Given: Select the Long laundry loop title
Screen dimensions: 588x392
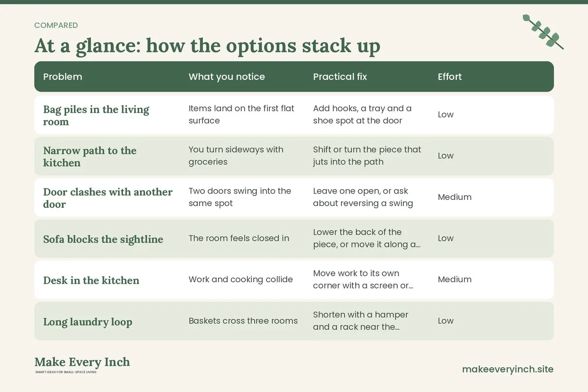Looking at the screenshot, I should pos(88,322).
